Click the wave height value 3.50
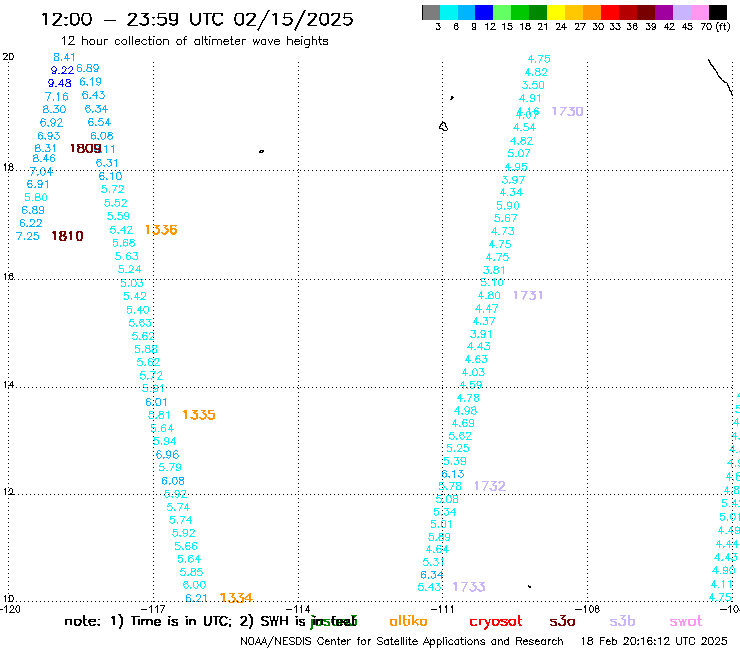The image size is (740, 650). click(x=533, y=85)
